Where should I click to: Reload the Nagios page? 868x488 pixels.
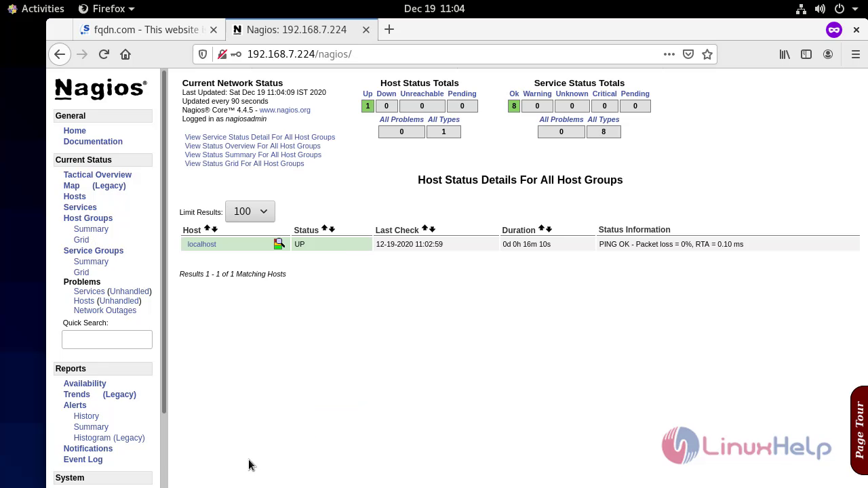(x=104, y=54)
